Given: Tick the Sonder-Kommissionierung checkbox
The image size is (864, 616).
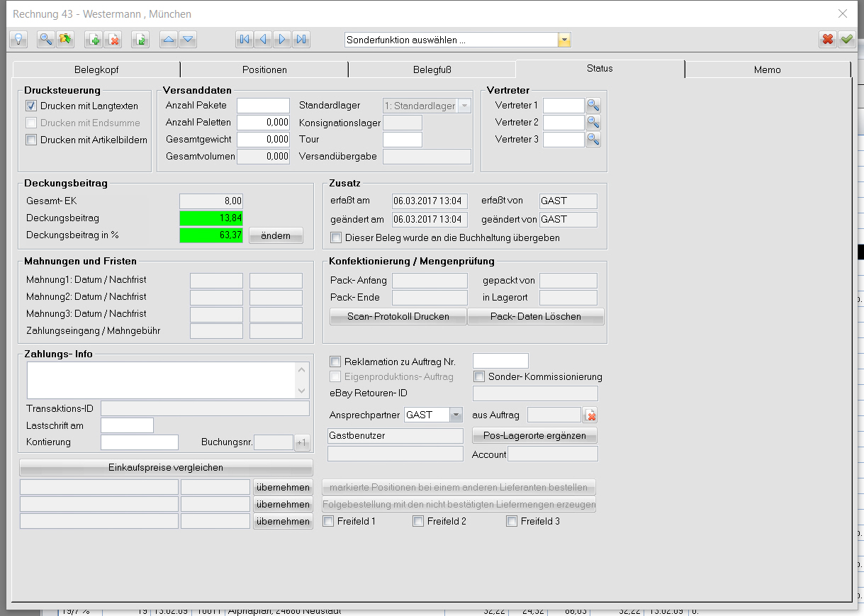Looking at the screenshot, I should pyautogui.click(x=479, y=377).
